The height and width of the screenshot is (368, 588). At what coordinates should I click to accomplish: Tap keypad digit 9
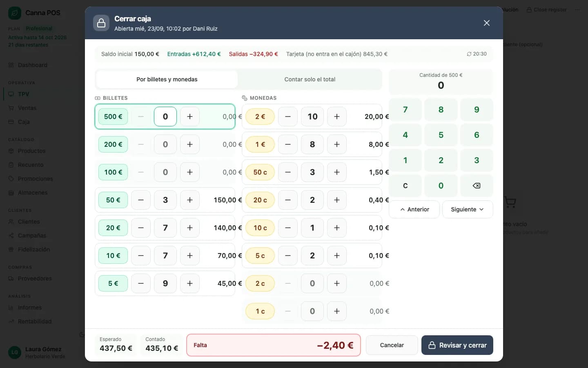coord(477,110)
